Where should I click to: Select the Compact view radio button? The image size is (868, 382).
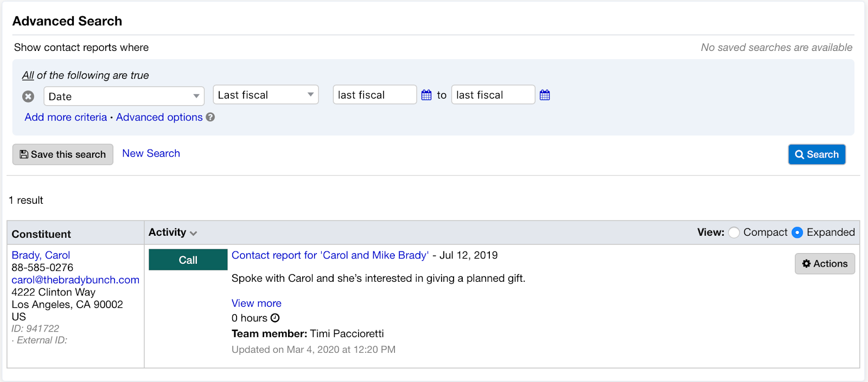click(x=734, y=232)
